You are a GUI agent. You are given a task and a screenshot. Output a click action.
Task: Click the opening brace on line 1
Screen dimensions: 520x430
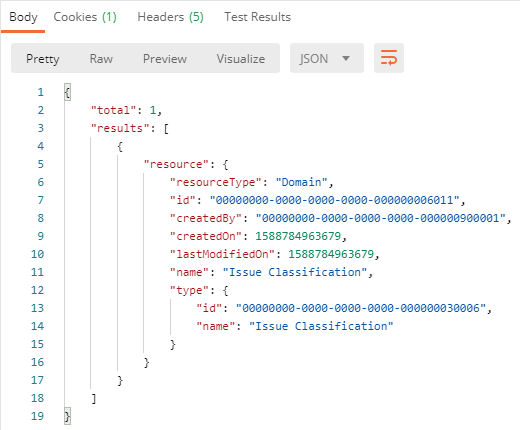(67, 92)
